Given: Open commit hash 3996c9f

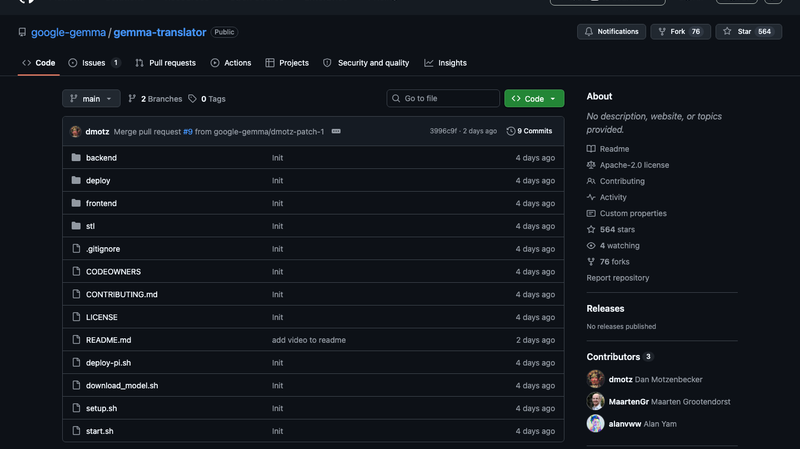Looking at the screenshot, I should click(443, 131).
